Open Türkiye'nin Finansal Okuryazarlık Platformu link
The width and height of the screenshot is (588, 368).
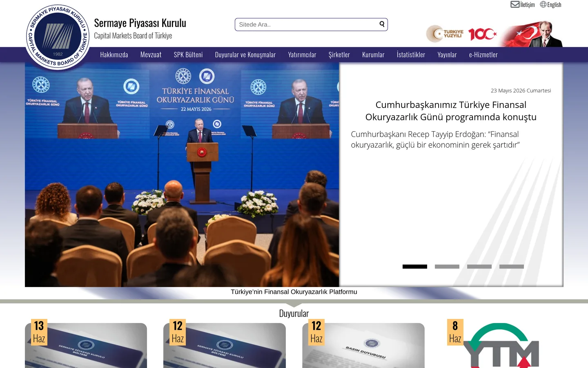point(294,292)
